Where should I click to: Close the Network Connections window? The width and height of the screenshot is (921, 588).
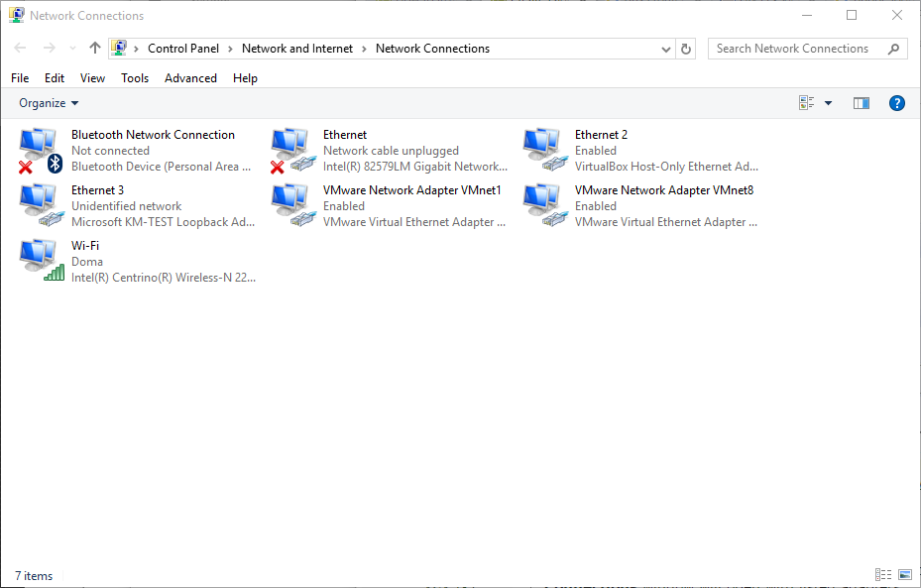point(897,15)
